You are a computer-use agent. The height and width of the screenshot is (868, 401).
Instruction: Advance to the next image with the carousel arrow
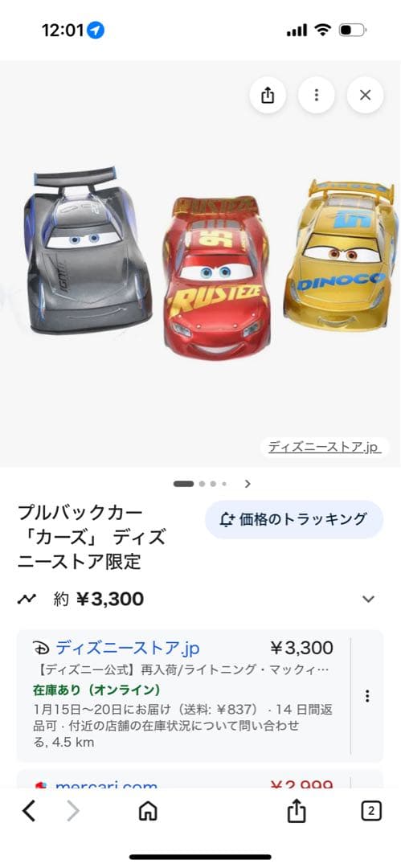[248, 484]
